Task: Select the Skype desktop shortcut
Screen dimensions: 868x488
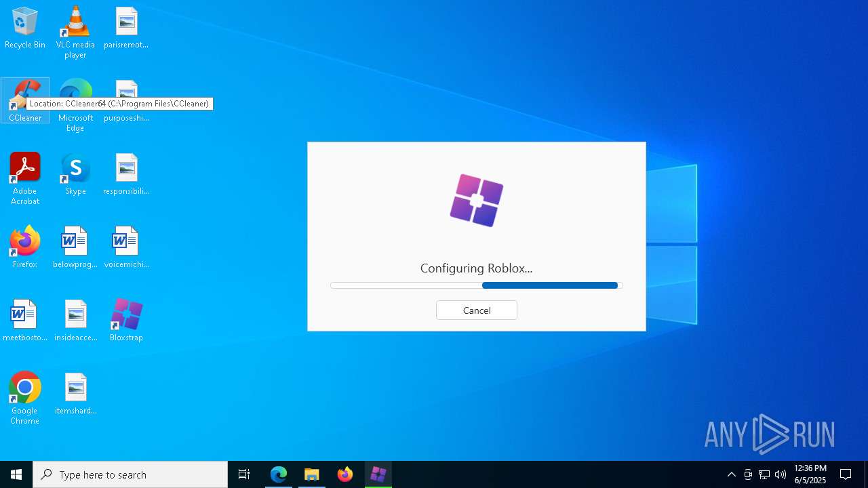Action: 75,174
